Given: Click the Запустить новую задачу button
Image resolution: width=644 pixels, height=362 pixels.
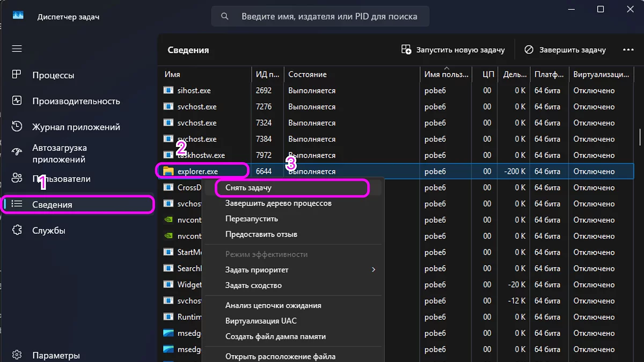Looking at the screenshot, I should tap(455, 49).
